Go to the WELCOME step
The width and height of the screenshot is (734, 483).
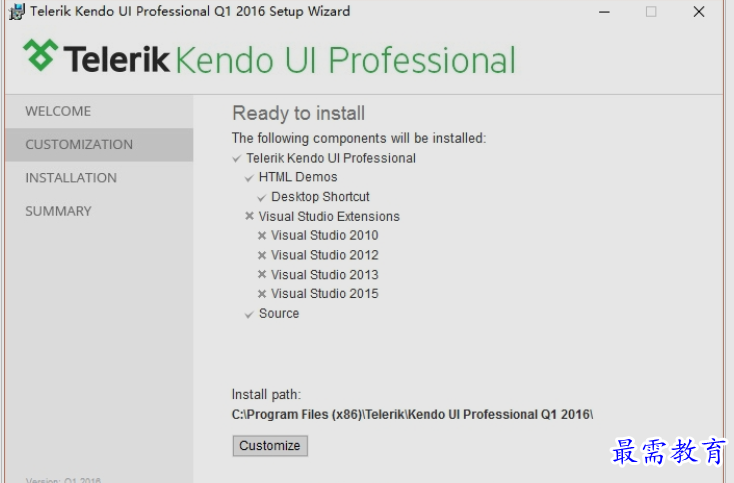click(58, 111)
